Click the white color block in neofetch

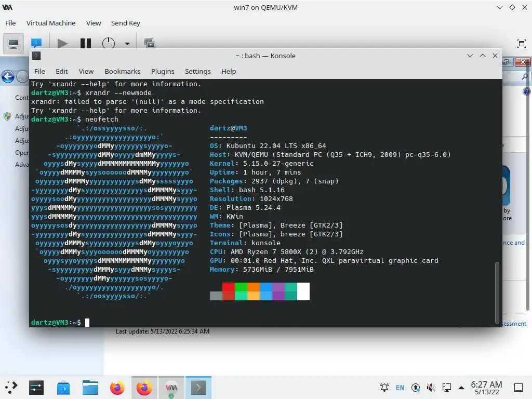tap(303, 291)
